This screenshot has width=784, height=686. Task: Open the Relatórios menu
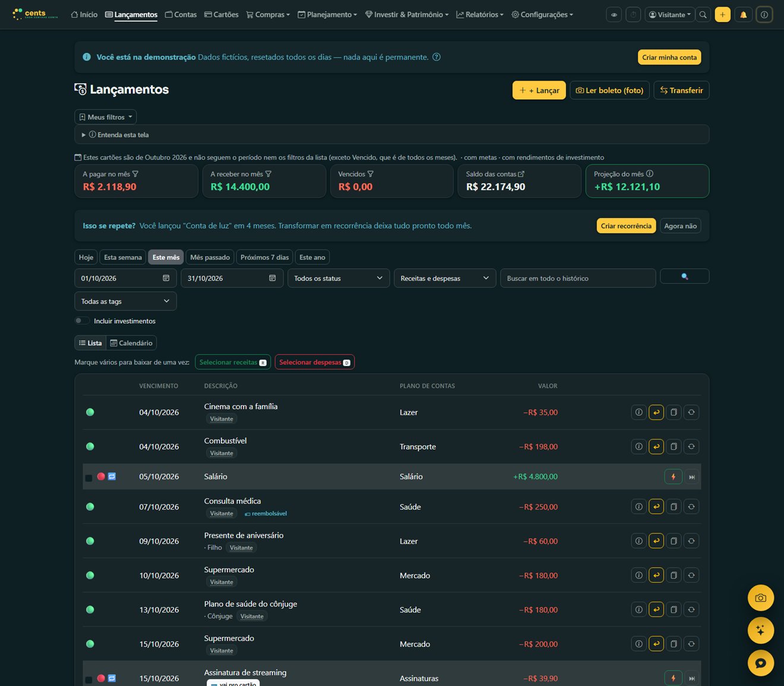coord(480,15)
